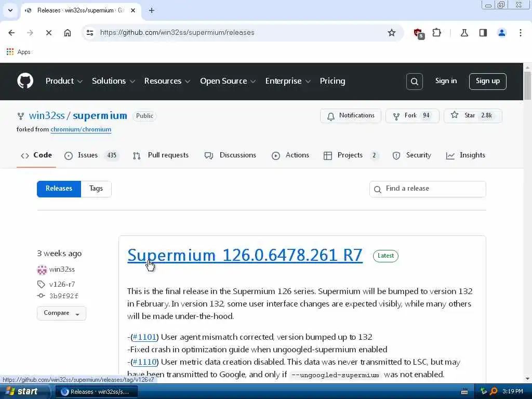The image size is (532, 399).
Task: Switch to the Insights tab
Action: (x=465, y=155)
